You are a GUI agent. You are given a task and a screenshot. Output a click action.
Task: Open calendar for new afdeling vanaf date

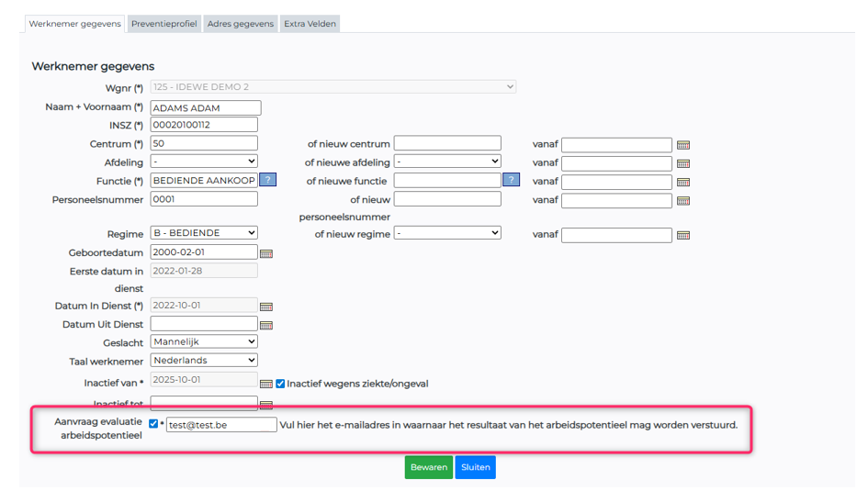682,163
